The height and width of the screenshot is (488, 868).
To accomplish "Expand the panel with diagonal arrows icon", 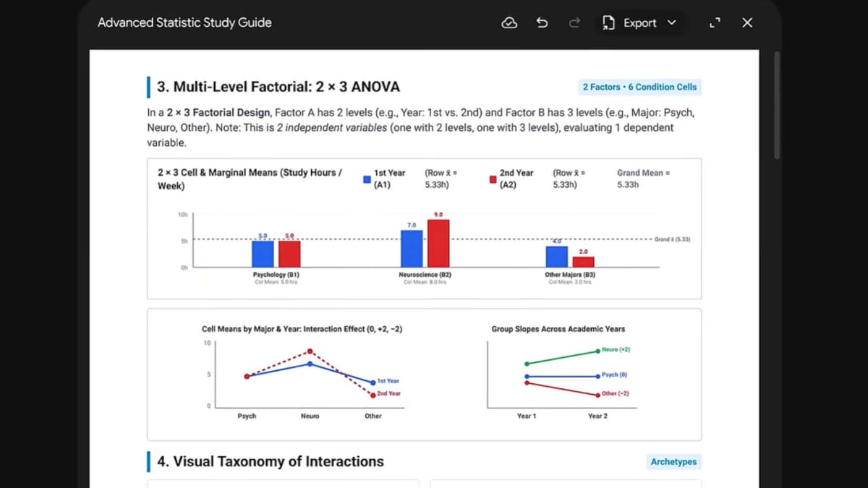I will point(715,23).
